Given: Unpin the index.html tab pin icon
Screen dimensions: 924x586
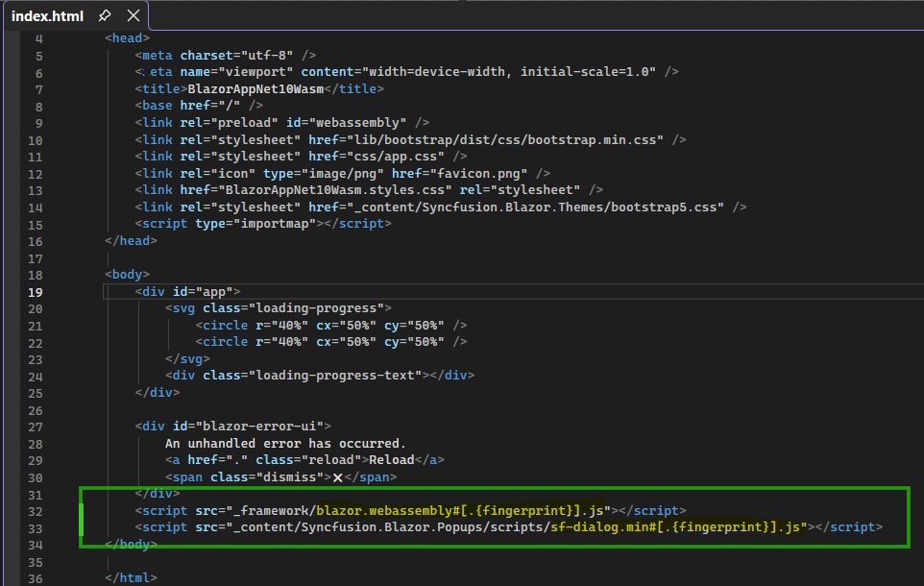Looking at the screenshot, I should point(107,14).
